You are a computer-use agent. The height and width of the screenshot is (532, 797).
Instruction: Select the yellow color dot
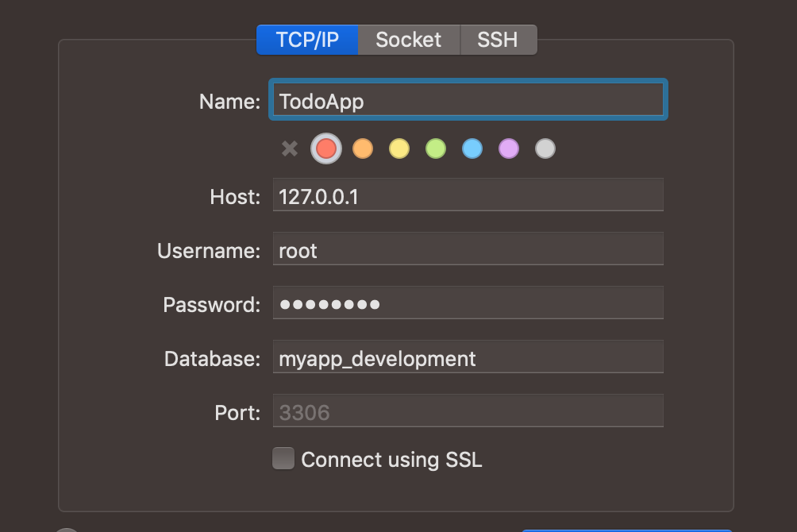[398, 148]
